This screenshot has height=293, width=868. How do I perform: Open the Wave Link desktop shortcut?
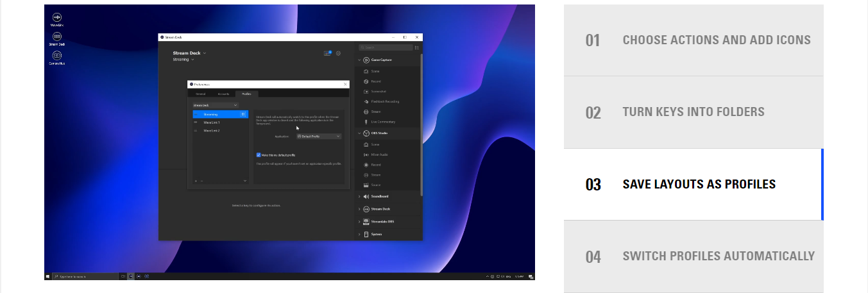(x=57, y=19)
